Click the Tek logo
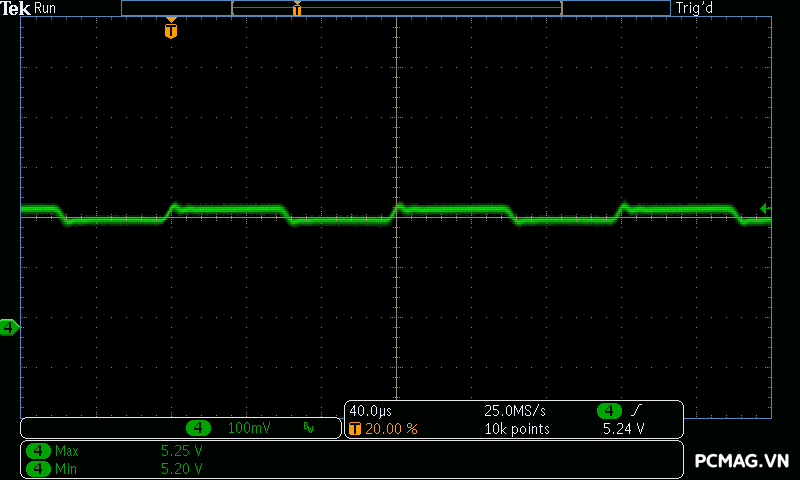This screenshot has height=480, width=800. coord(17,8)
